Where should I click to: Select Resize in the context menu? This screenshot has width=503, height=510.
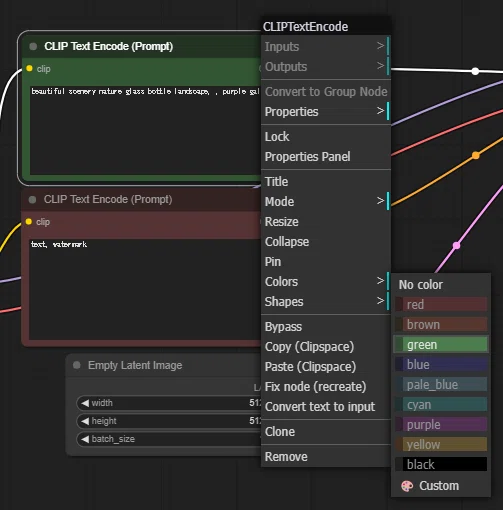[x=326, y=221]
